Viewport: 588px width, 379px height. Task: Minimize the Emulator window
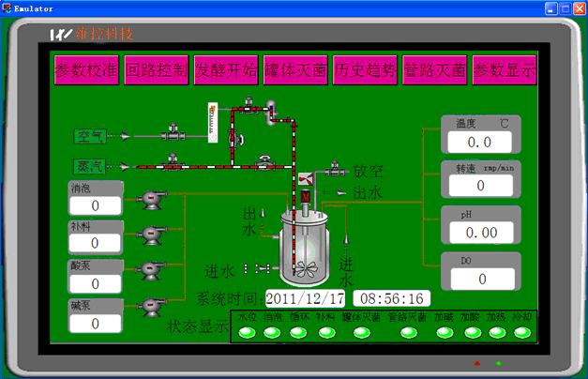[550, 8]
